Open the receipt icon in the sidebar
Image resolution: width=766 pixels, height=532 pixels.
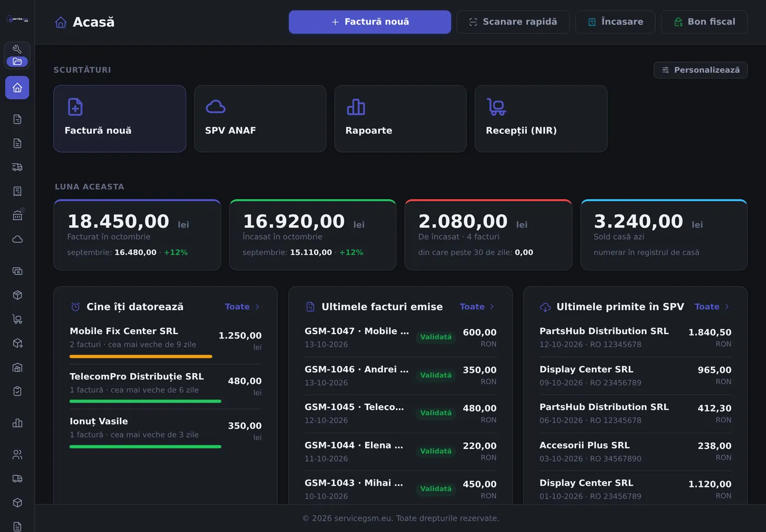[17, 191]
